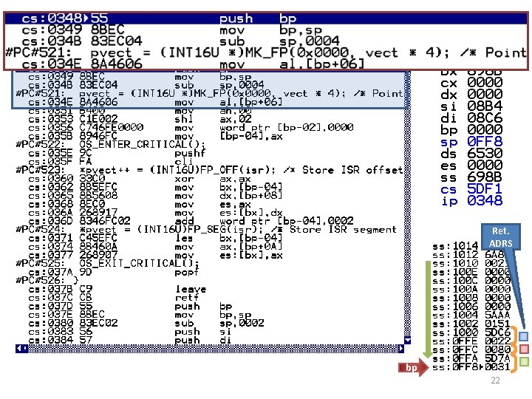This screenshot has width=532, height=399.
Task: Select the cs:0353 shl ax,02 line
Action: (x=140, y=119)
